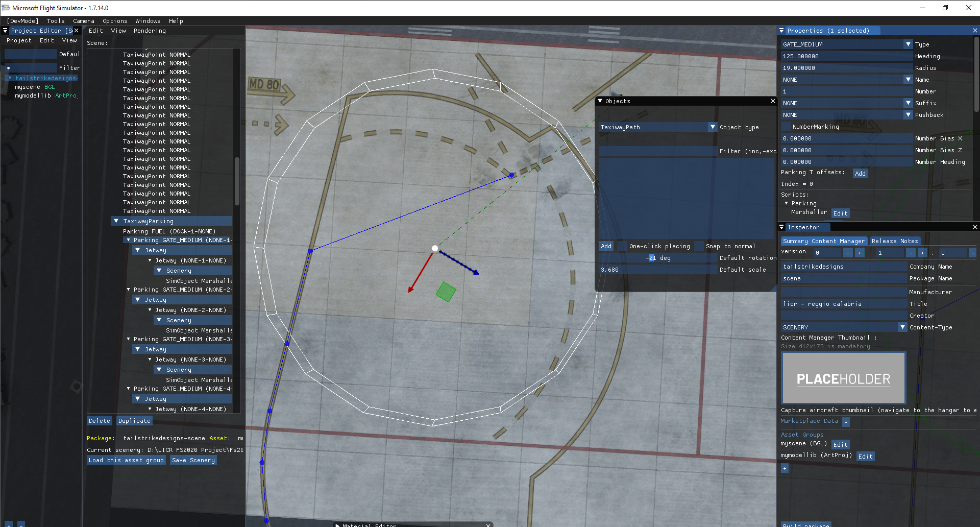Toggle the Snap to normal checkbox

coord(699,246)
